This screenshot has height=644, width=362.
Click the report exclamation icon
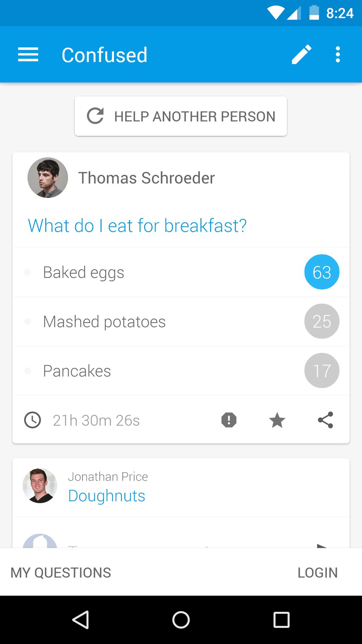tap(229, 420)
